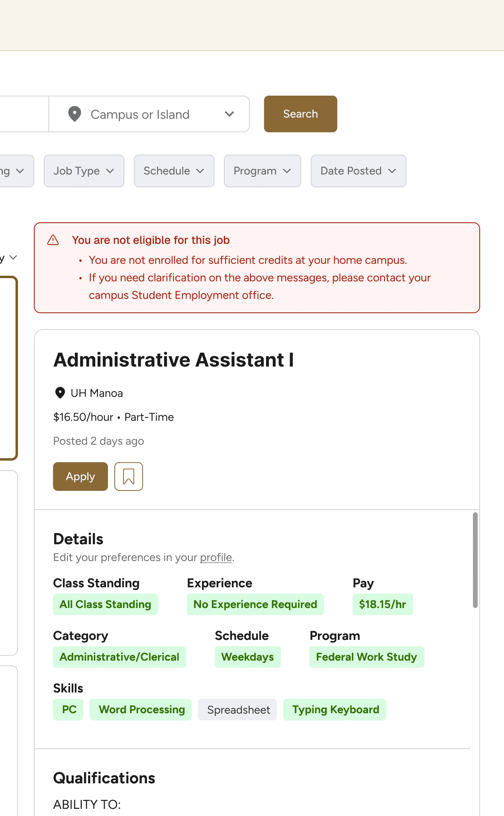This screenshot has height=816, width=504.
Task: Expand the Program filter
Action: tap(263, 171)
